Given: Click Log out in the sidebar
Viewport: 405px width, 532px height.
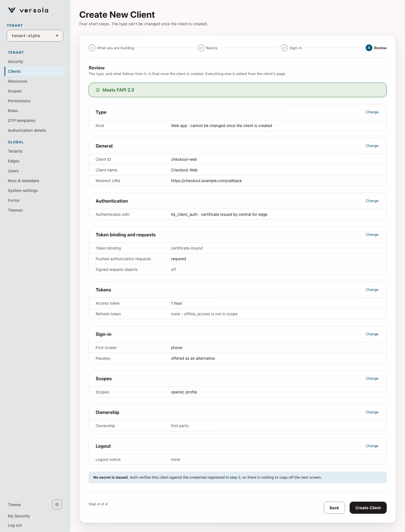Looking at the screenshot, I should point(15,525).
